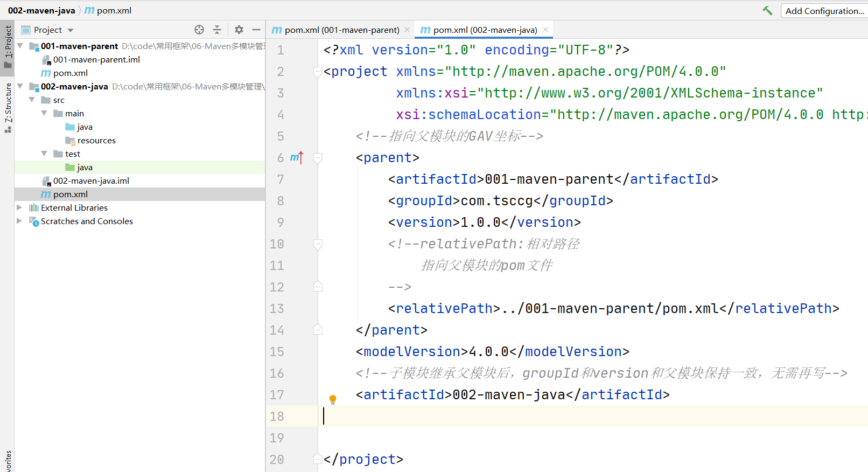Click the parent POM gutter marker on line 6
The image size is (868, 472).
pos(297,157)
